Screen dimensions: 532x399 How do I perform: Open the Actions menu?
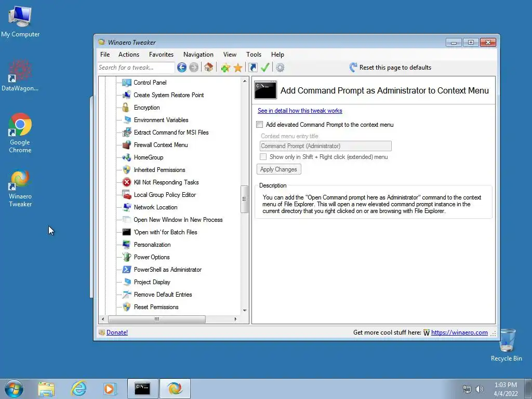click(x=129, y=55)
